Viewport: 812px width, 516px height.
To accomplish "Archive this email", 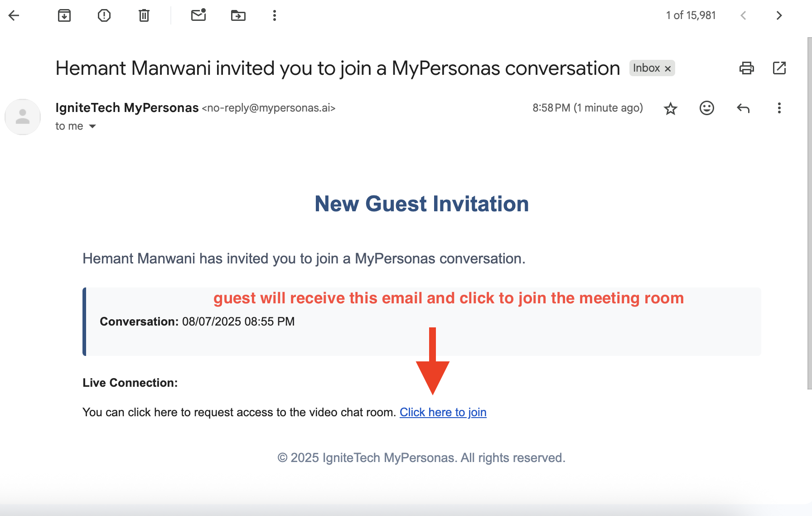I will pos(64,15).
